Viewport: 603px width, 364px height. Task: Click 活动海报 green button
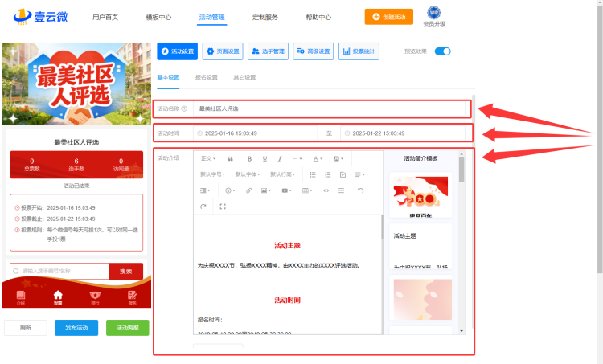(x=127, y=328)
